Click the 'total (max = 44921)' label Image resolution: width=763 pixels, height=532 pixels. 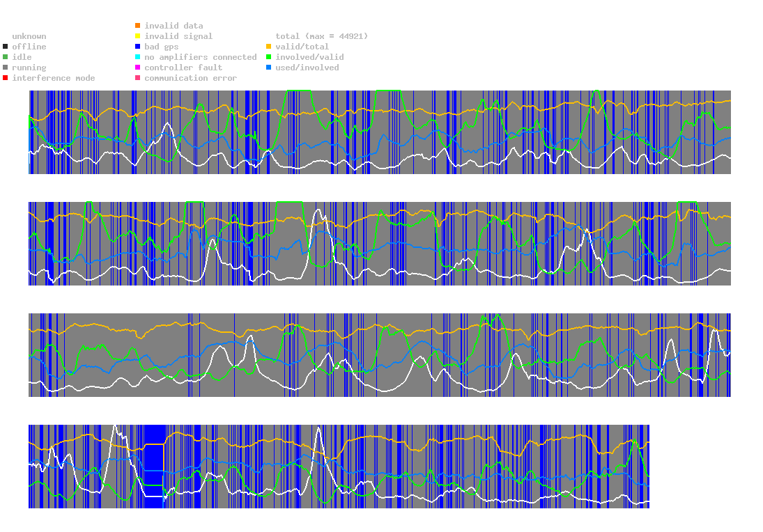point(322,36)
